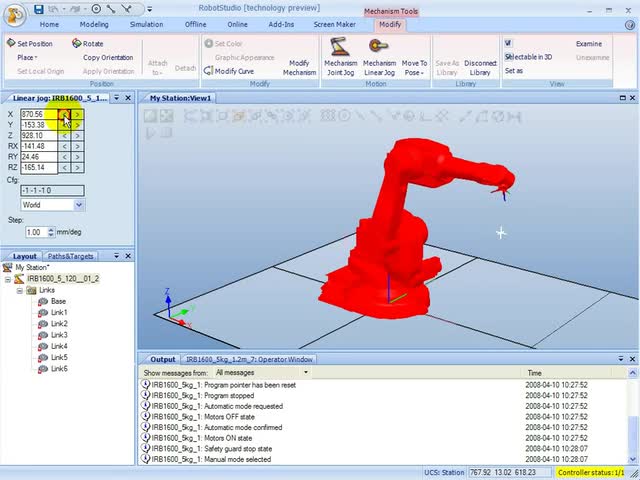The image size is (640, 480).
Task: Decrease Z value with left arrow button
Action: pyautogui.click(x=64, y=136)
